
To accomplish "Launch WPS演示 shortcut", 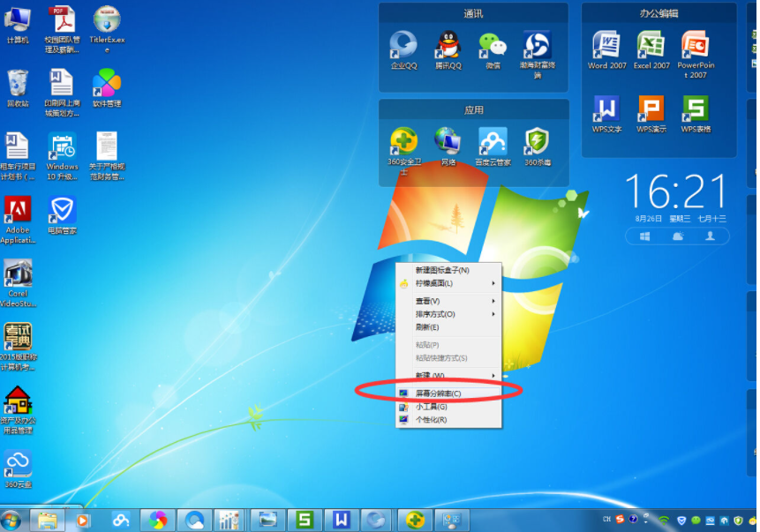I will (x=651, y=114).
